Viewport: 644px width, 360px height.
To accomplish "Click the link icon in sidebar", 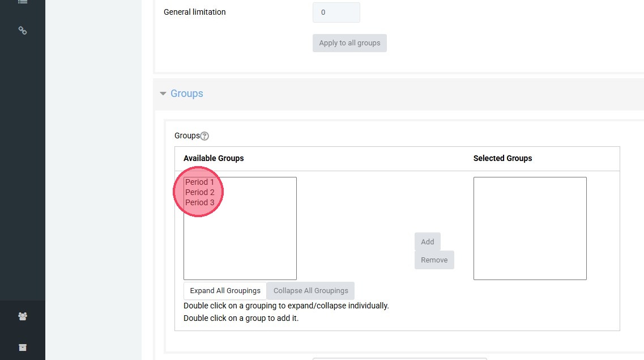I will pyautogui.click(x=23, y=31).
